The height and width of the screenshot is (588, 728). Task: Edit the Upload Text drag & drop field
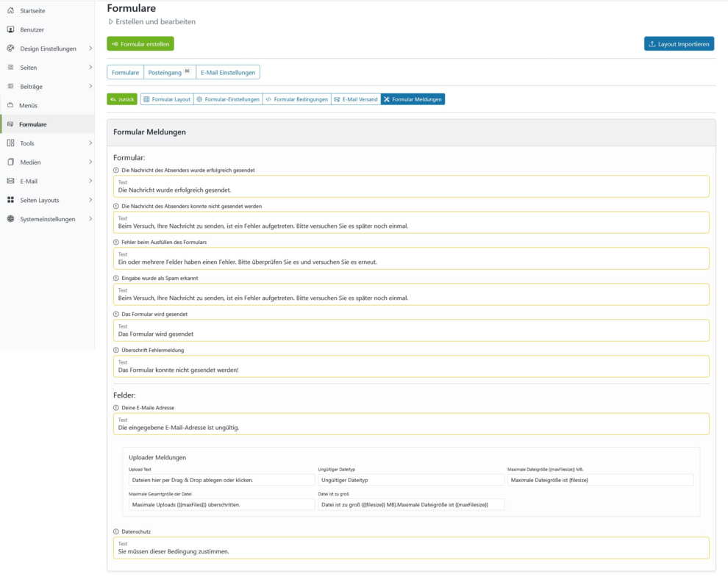(x=222, y=481)
